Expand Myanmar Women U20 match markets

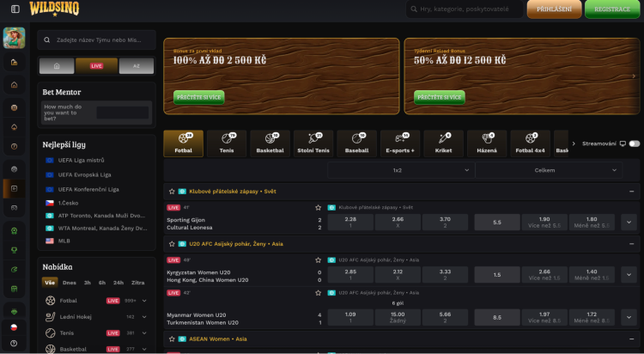point(629,317)
